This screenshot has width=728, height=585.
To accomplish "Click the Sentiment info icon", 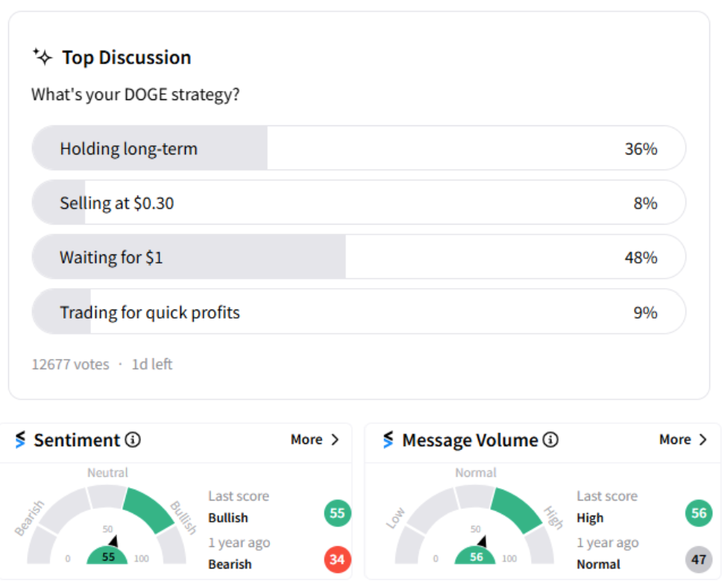I will tap(133, 440).
